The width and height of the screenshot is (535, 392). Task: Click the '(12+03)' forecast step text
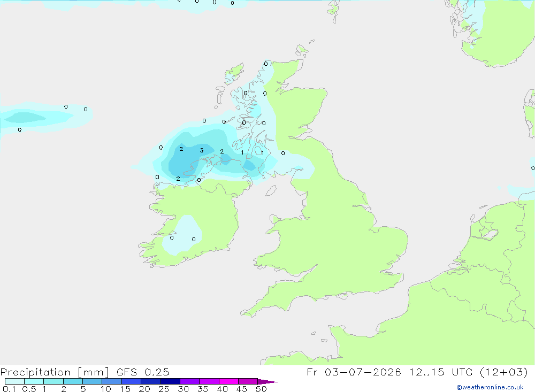tap(503, 372)
